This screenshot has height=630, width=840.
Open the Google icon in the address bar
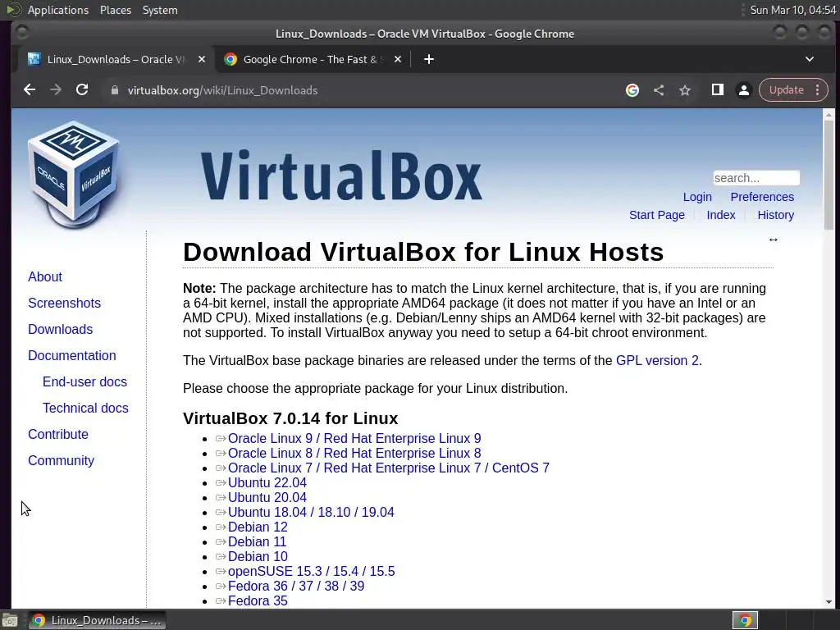tap(632, 90)
